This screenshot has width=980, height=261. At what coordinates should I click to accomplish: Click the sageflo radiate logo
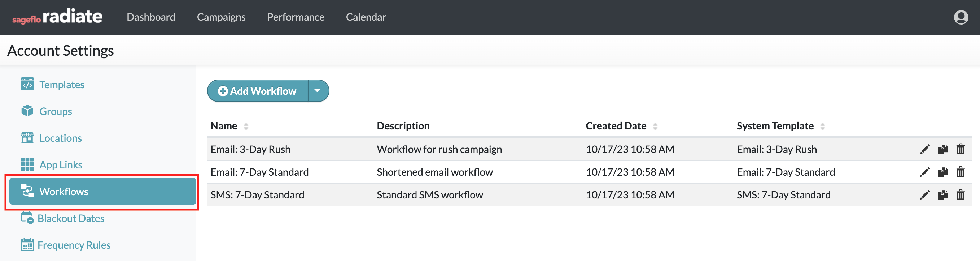click(x=57, y=17)
